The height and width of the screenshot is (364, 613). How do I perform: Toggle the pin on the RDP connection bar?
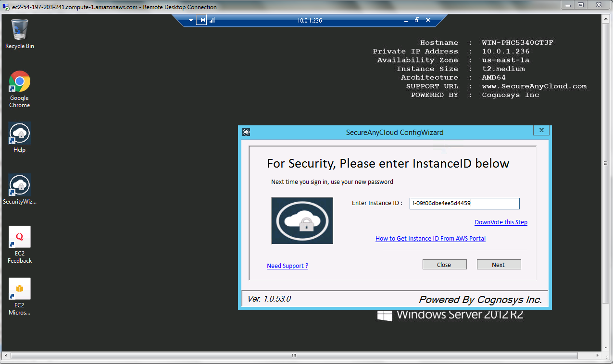pyautogui.click(x=201, y=20)
